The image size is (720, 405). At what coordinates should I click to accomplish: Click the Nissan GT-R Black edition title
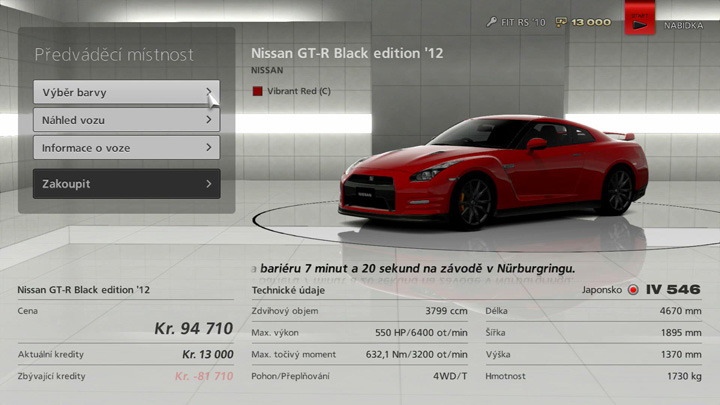[x=346, y=53]
